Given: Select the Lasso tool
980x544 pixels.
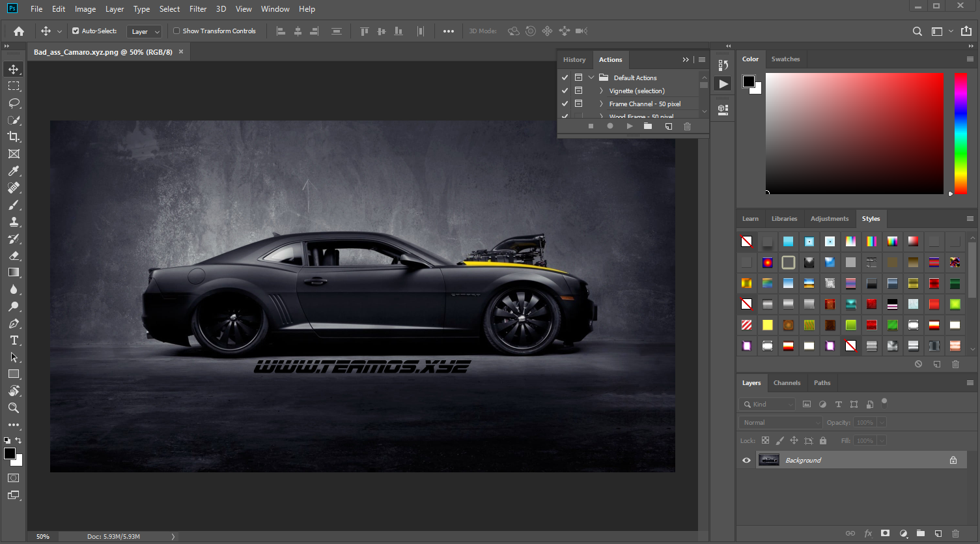Looking at the screenshot, I should pos(14,103).
